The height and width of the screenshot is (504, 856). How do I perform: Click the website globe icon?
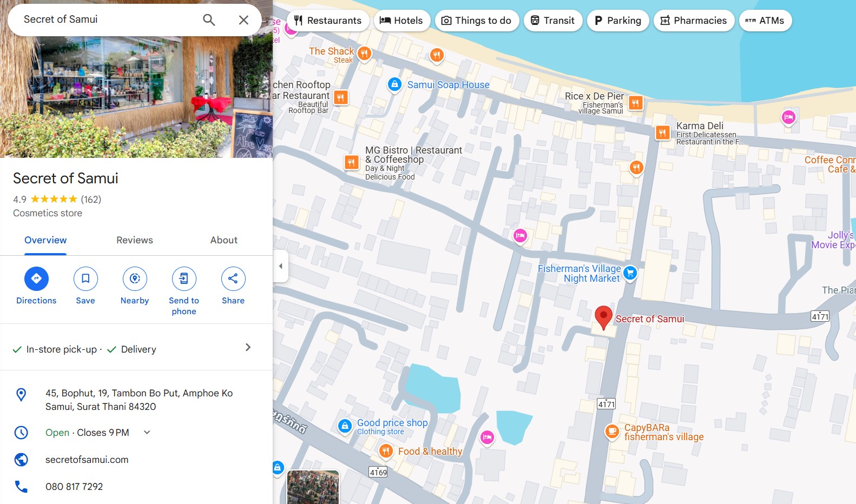pyautogui.click(x=21, y=460)
